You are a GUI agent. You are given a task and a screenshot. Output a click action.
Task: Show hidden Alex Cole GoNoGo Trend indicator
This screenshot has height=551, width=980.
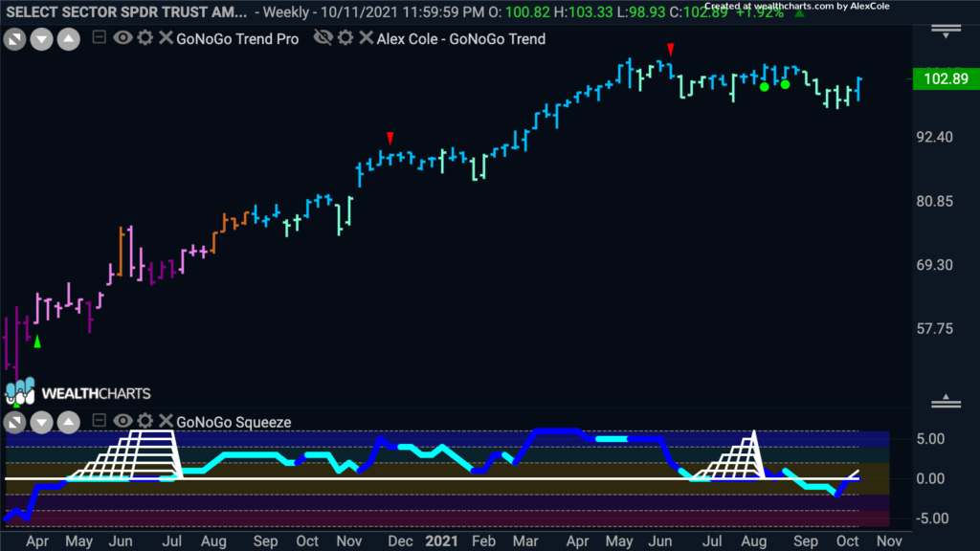click(x=323, y=37)
